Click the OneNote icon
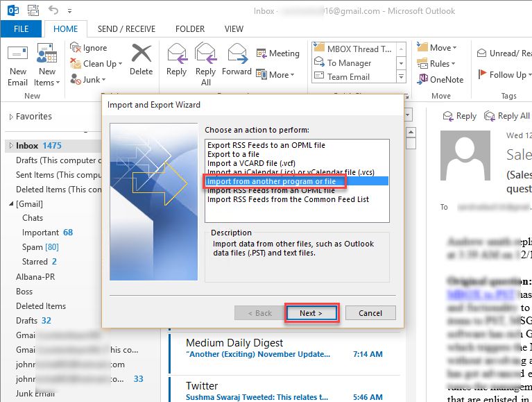532x402 pixels. [422, 79]
